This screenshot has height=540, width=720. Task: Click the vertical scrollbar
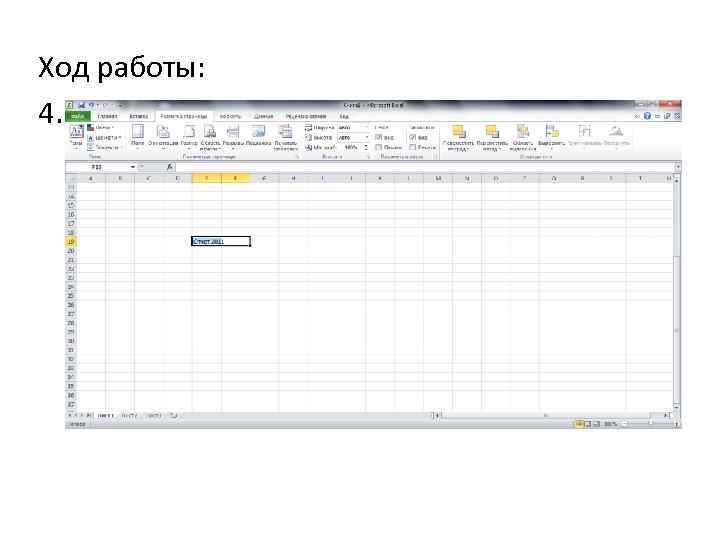pos(677,294)
